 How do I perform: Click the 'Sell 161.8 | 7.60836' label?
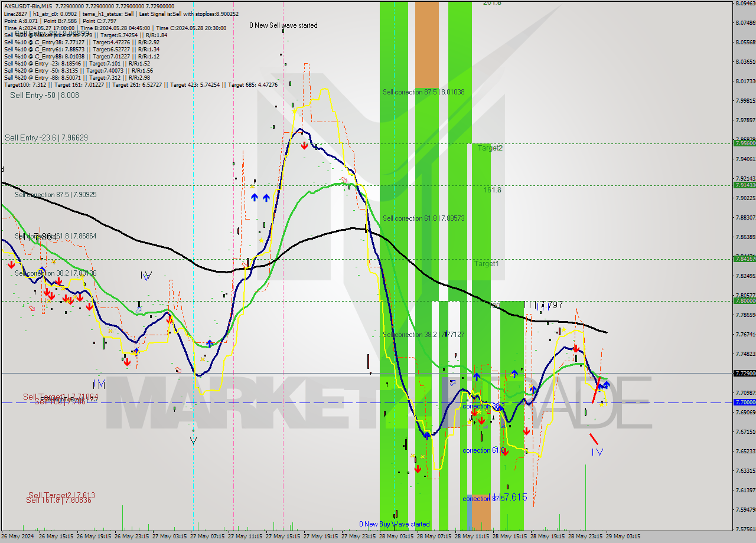coord(58,500)
